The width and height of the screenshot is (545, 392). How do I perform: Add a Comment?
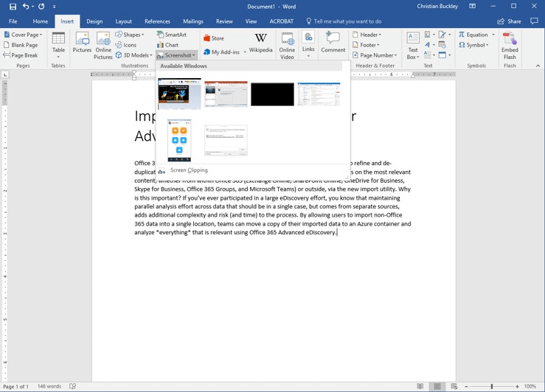[x=333, y=42]
